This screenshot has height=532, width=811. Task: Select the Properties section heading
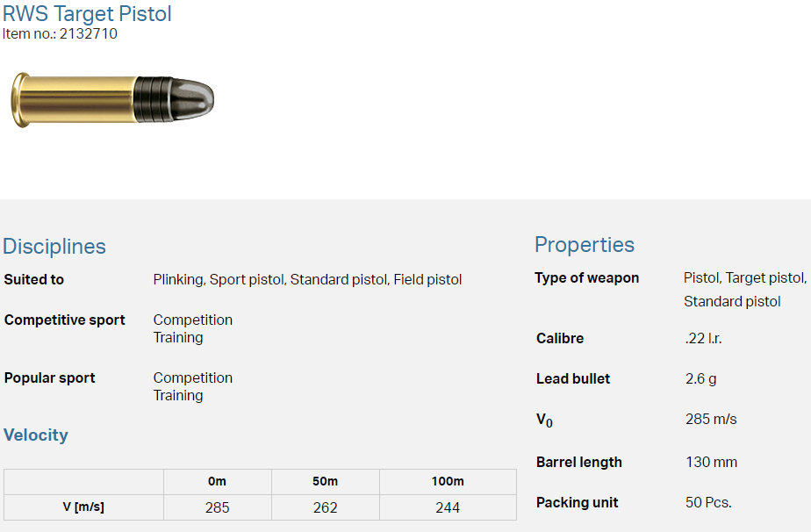(x=585, y=245)
